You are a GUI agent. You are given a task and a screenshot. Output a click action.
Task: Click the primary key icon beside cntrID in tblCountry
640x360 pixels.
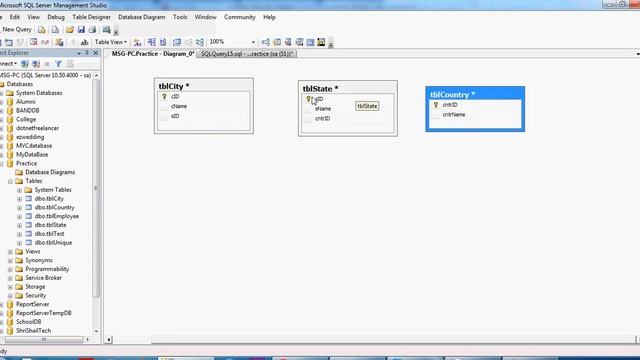436,105
